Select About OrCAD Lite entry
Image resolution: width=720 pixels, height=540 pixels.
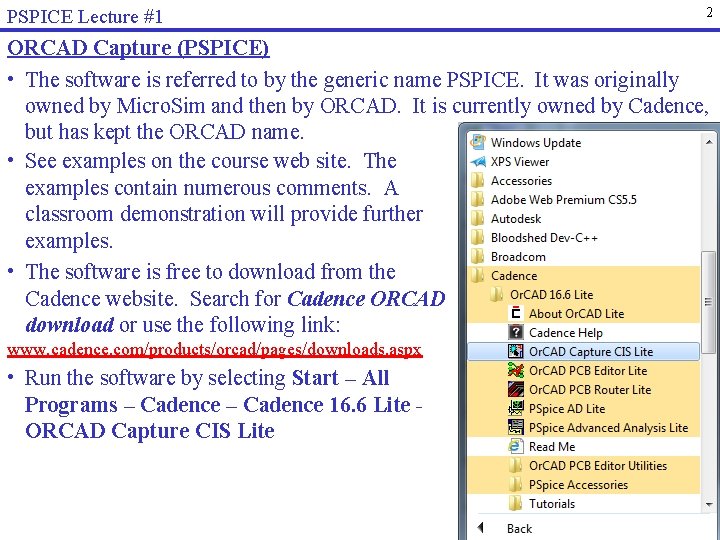pyautogui.click(x=584, y=313)
